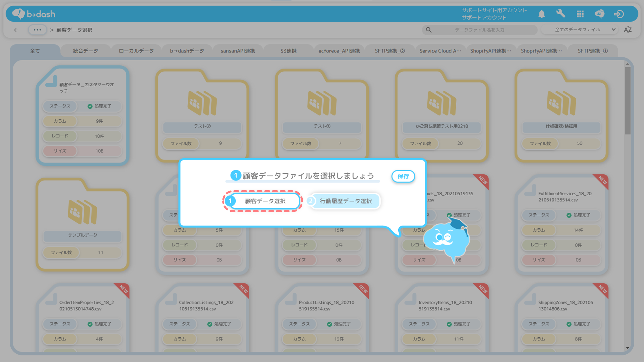Open the サンプルデータ folder icon
Screen dimensions: 644x362
click(82, 212)
